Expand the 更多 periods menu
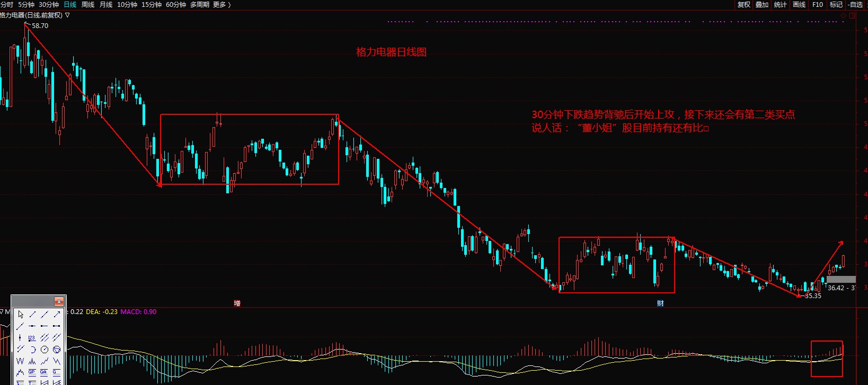 (222, 4)
